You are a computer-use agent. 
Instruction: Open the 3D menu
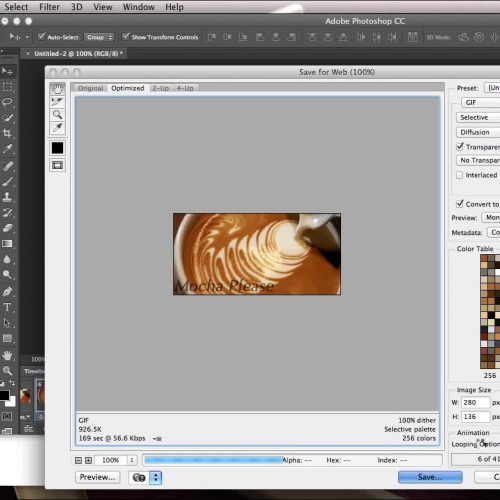point(77,7)
